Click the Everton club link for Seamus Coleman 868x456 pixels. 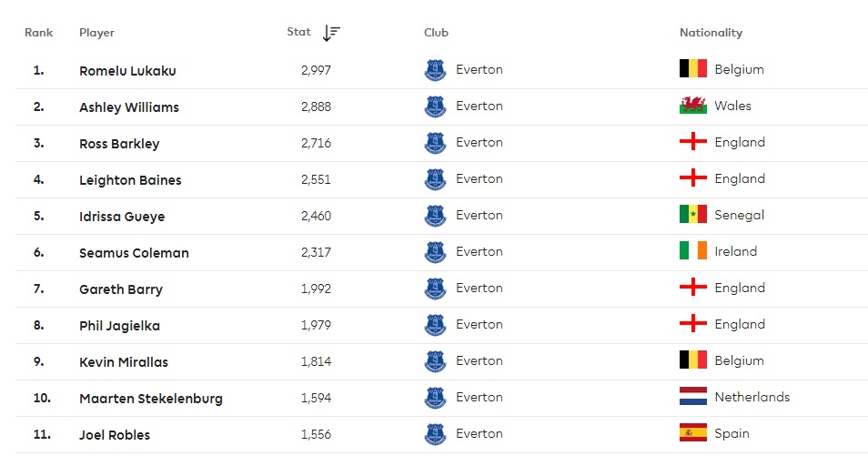pos(479,251)
